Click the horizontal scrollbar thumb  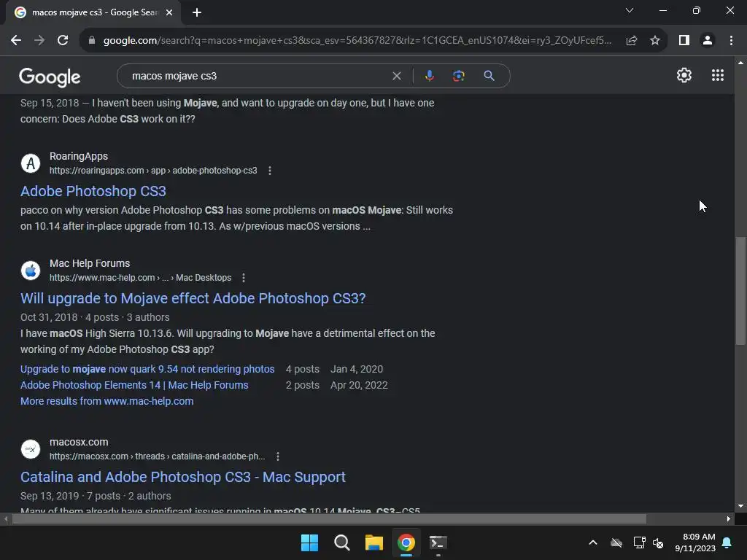pyautogui.click(x=329, y=518)
